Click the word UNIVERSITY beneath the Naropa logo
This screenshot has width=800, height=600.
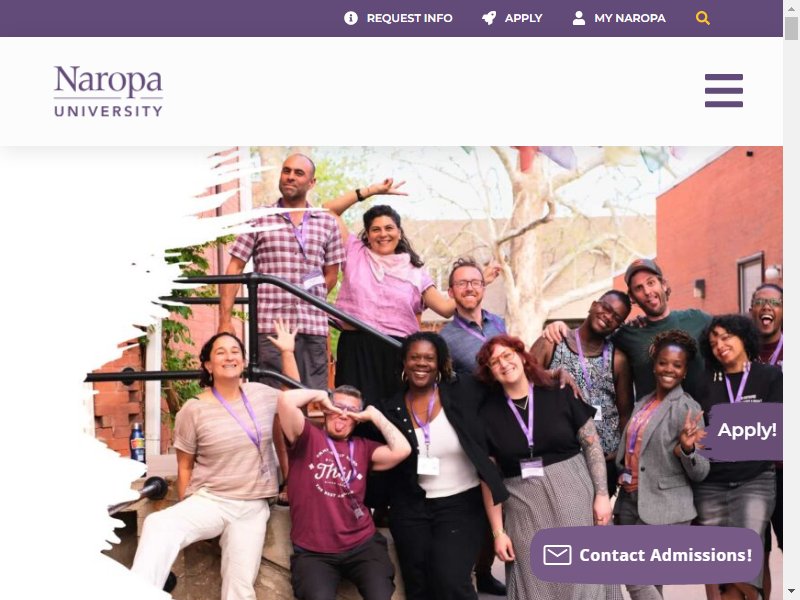click(x=108, y=111)
